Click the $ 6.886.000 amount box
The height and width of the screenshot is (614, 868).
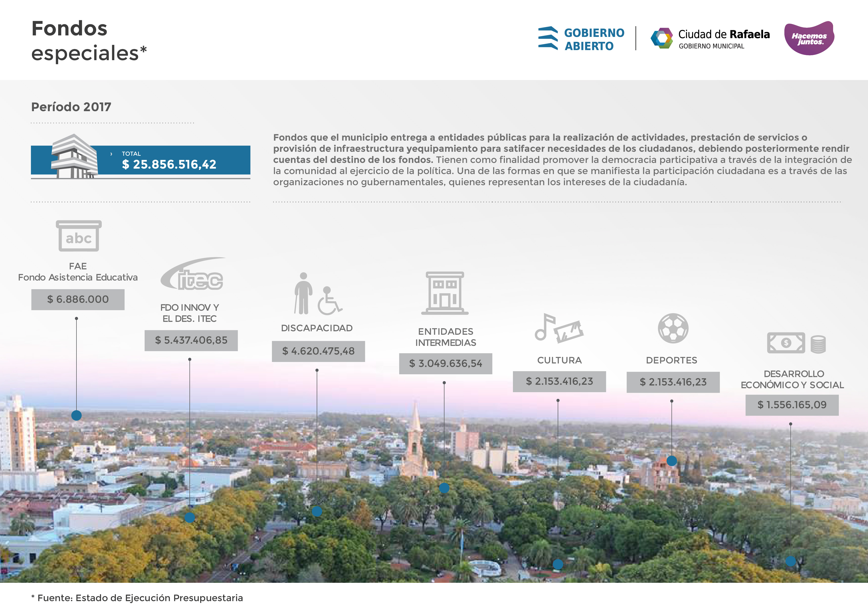pyautogui.click(x=78, y=300)
